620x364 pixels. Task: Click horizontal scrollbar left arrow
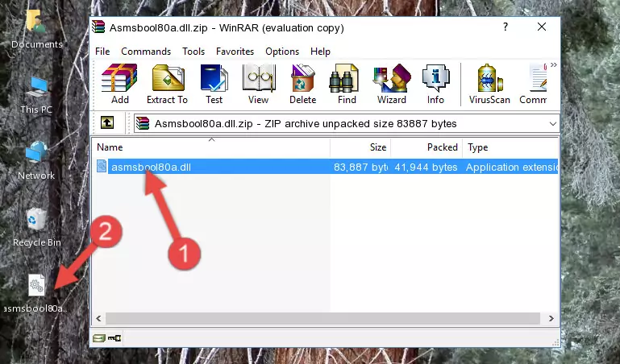point(99,318)
